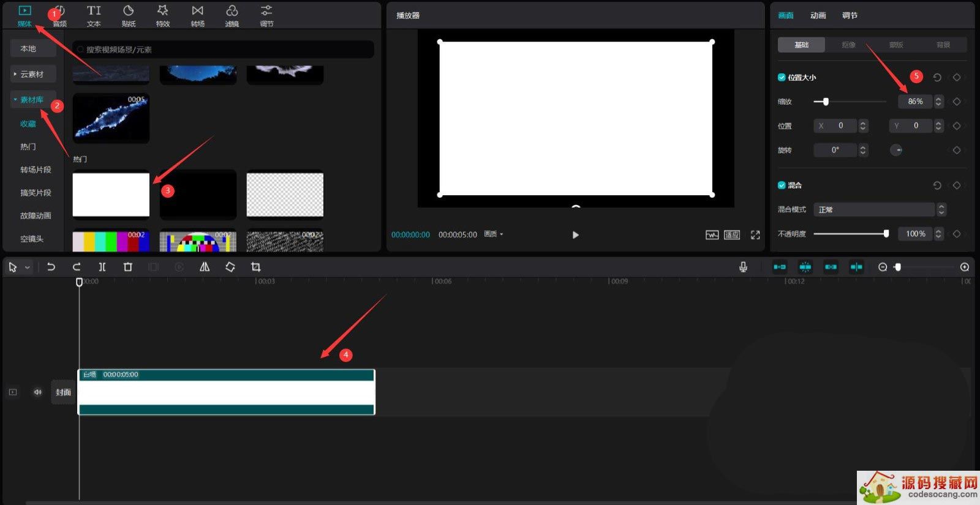Switch to the 动画 tab
The height and width of the screenshot is (505, 980).
coord(818,15)
